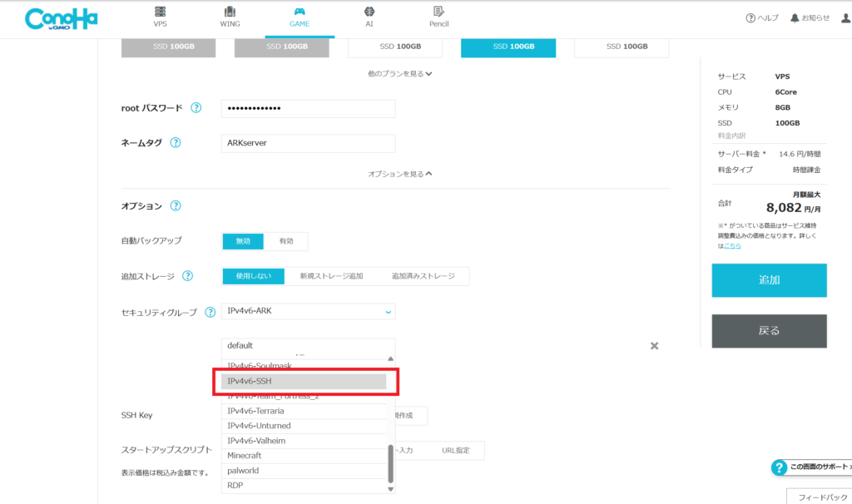852x504 pixels.
Task: Select IPv4v6-SSH from the dropdown list
Action: click(x=304, y=381)
